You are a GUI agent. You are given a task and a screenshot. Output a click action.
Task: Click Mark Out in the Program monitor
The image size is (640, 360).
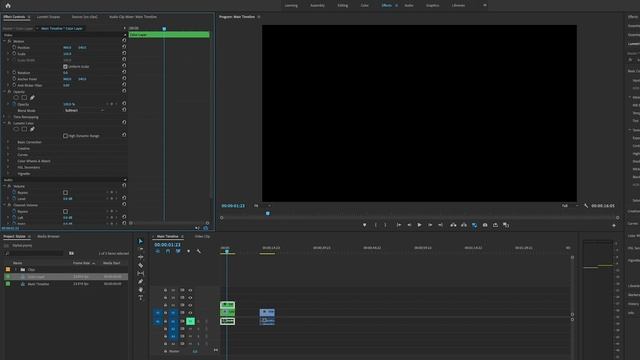385,225
